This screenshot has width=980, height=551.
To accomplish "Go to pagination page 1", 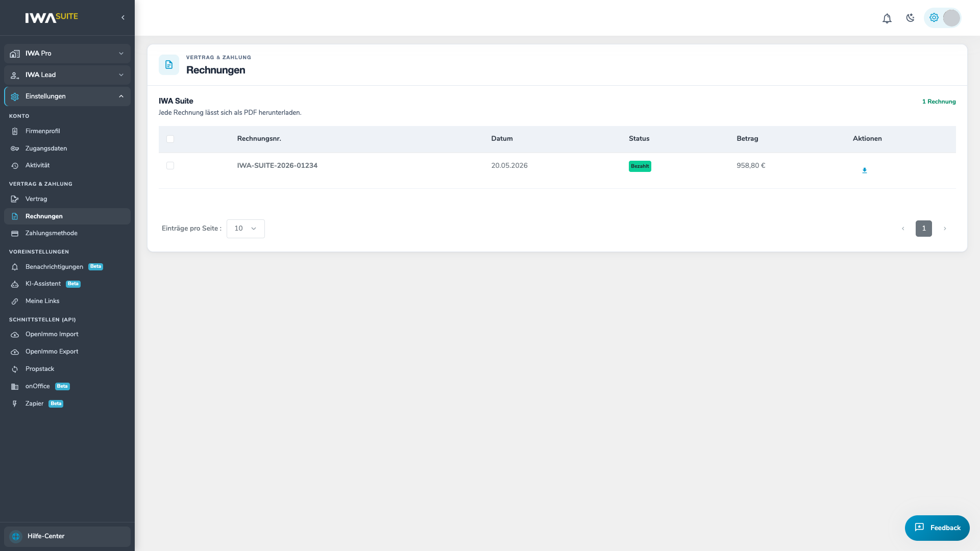I will 924,229.
